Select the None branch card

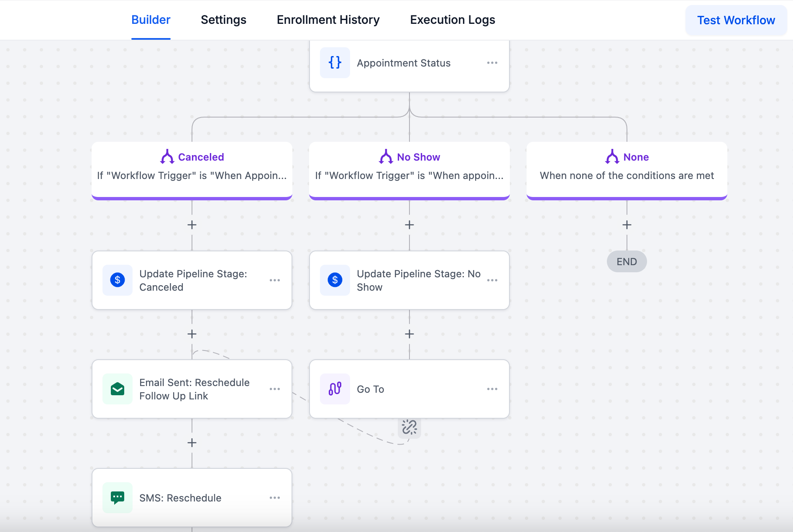coord(627,171)
